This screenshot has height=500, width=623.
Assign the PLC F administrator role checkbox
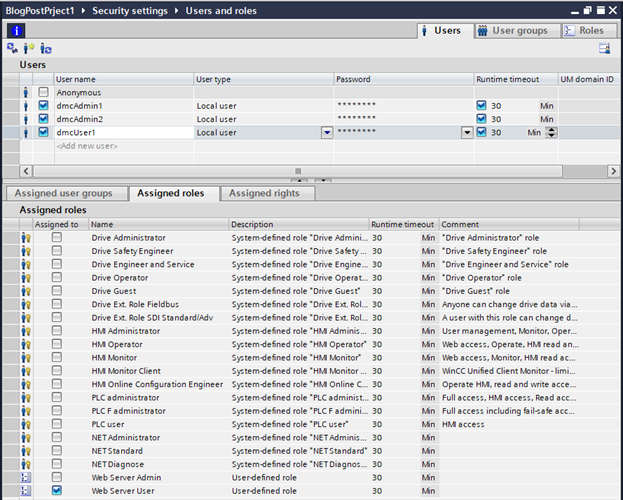[57, 411]
